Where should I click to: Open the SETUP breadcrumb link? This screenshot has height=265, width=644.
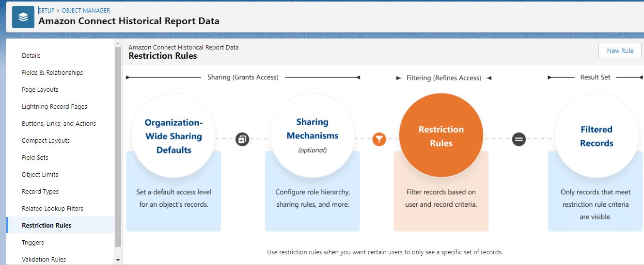[47, 10]
